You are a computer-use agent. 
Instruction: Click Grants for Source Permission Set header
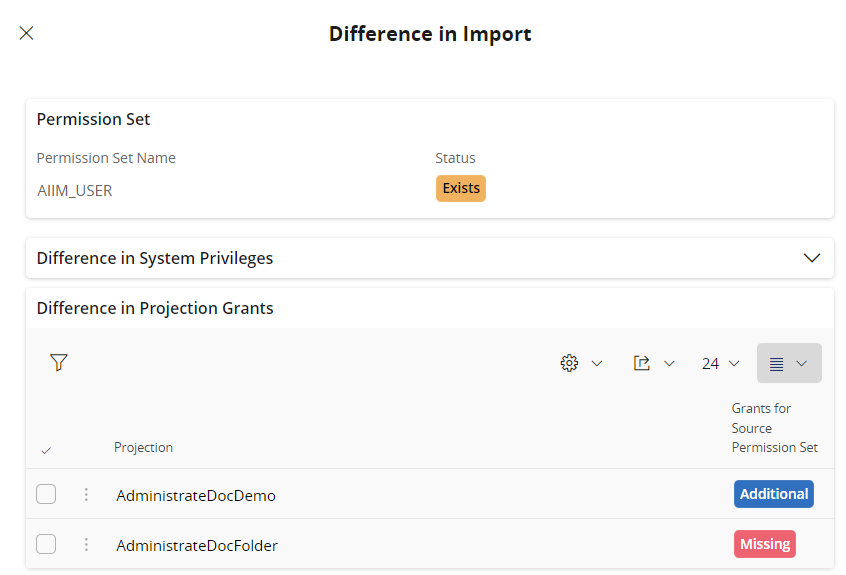774,428
